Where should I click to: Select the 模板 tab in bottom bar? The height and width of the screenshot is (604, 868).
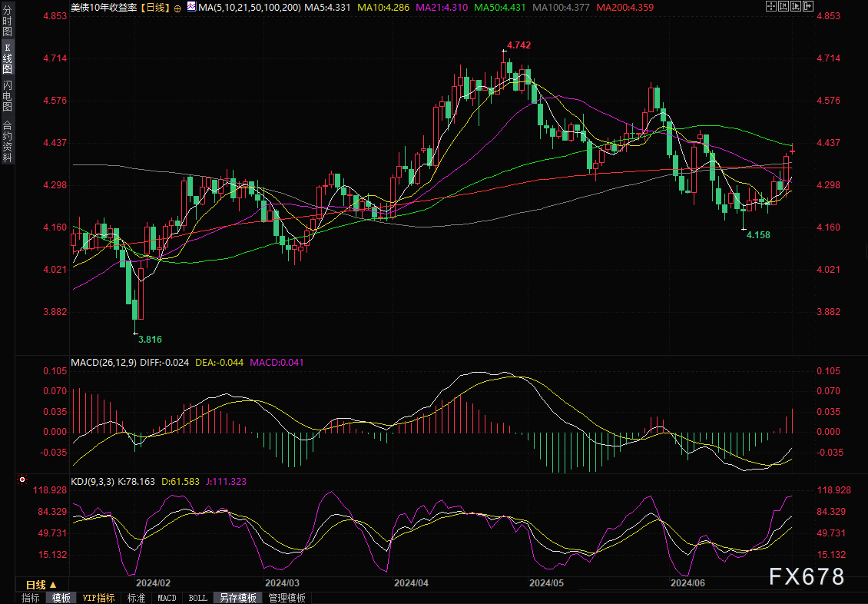61,598
